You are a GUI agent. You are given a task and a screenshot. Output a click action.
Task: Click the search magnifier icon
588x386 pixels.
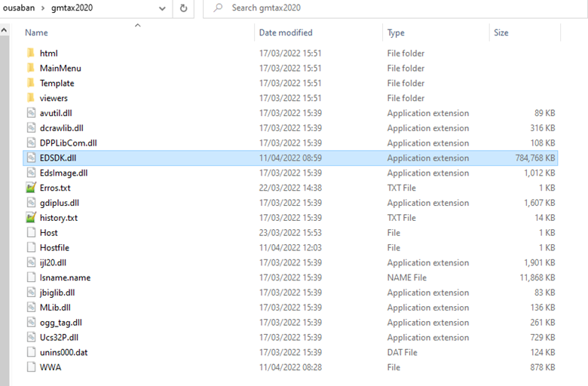coord(218,8)
